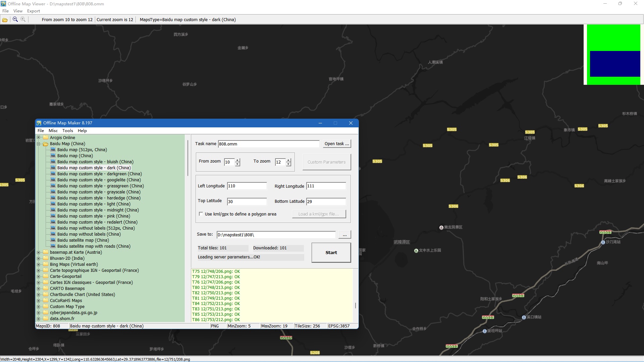Expand the Arcgis Online folder
Image resolution: width=644 pixels, height=362 pixels.
point(39,137)
